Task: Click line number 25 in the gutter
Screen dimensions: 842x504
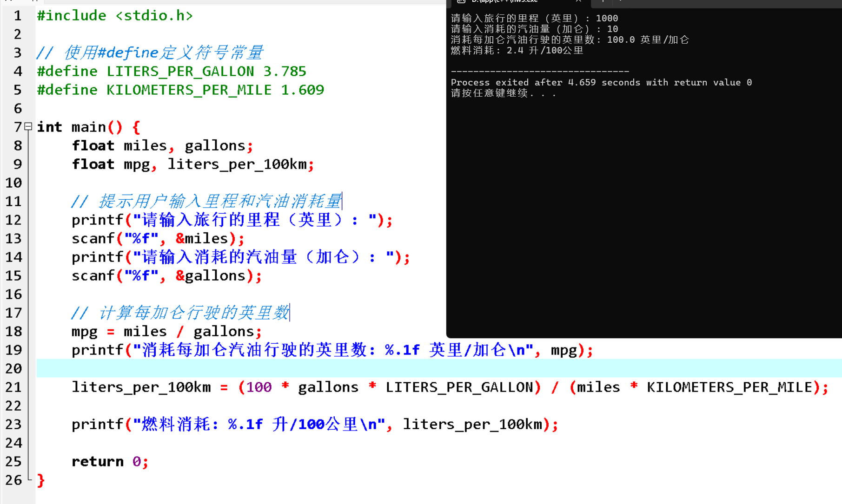Action: pyautogui.click(x=13, y=462)
